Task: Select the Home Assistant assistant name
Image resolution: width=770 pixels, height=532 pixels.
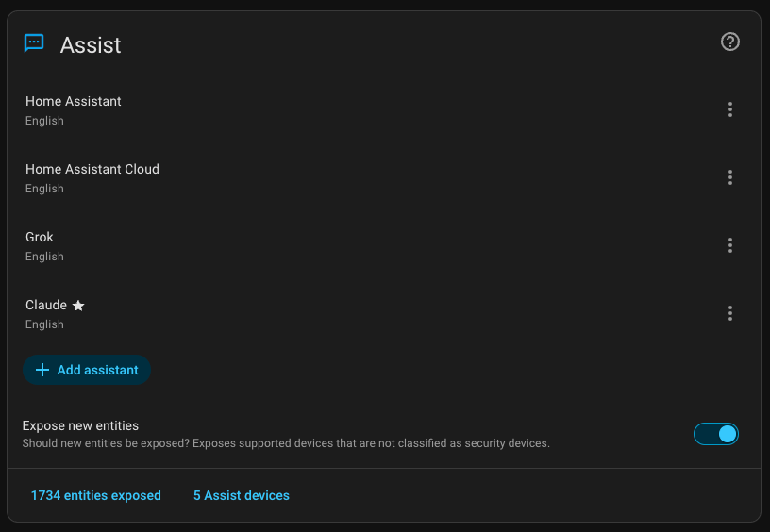Action: pos(74,101)
